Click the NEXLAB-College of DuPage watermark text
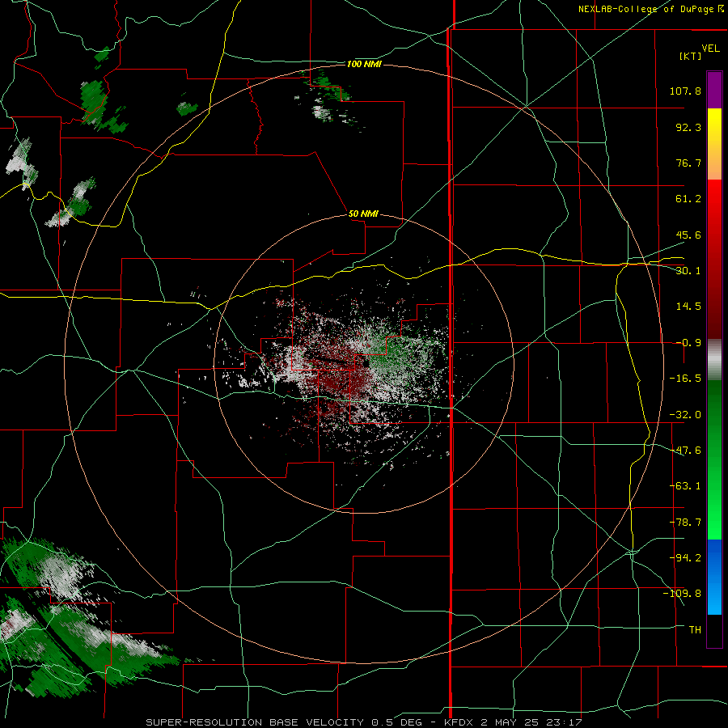The image size is (728, 728). coord(651,9)
